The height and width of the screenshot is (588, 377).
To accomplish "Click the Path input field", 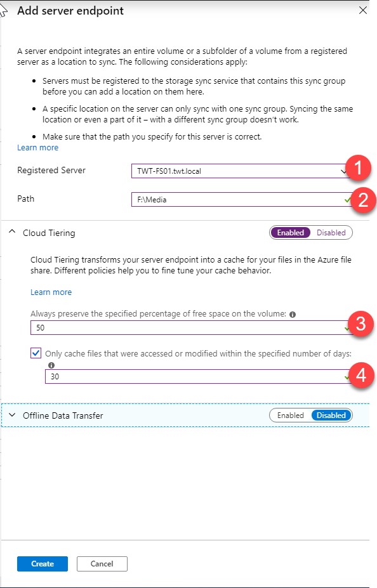I will (242, 200).
